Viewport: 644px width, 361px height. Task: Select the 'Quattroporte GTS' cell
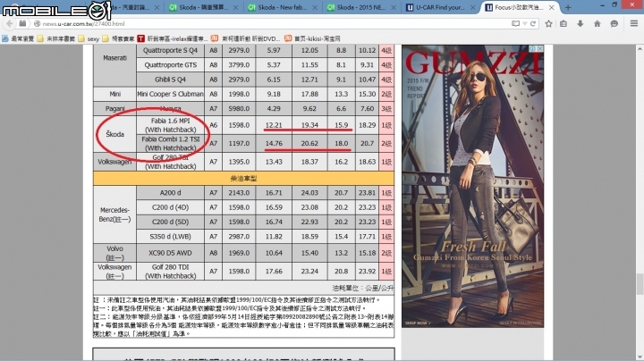170,65
